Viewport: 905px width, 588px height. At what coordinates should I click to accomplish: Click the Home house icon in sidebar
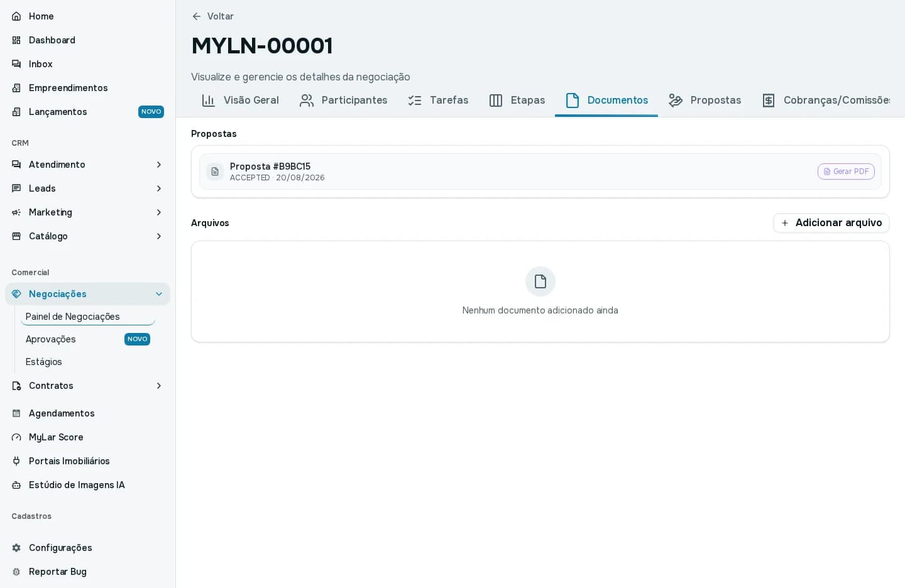click(16, 16)
